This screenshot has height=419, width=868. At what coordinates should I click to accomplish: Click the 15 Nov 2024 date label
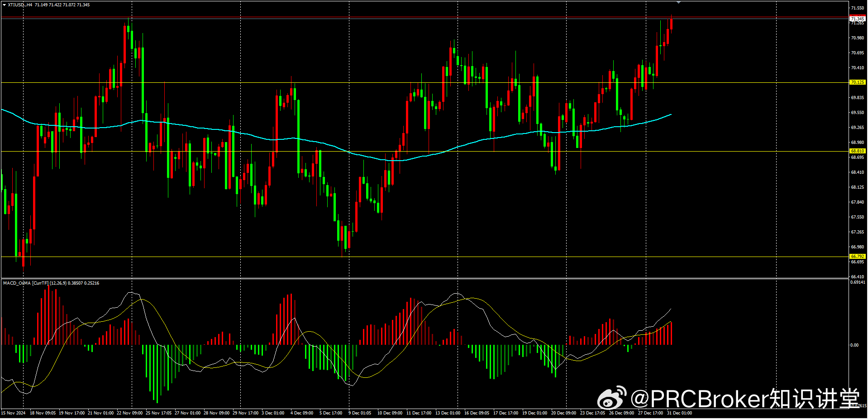14,413
